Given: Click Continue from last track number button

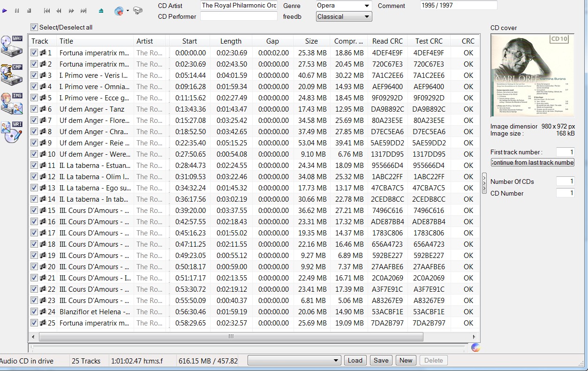Looking at the screenshot, I should (532, 162).
